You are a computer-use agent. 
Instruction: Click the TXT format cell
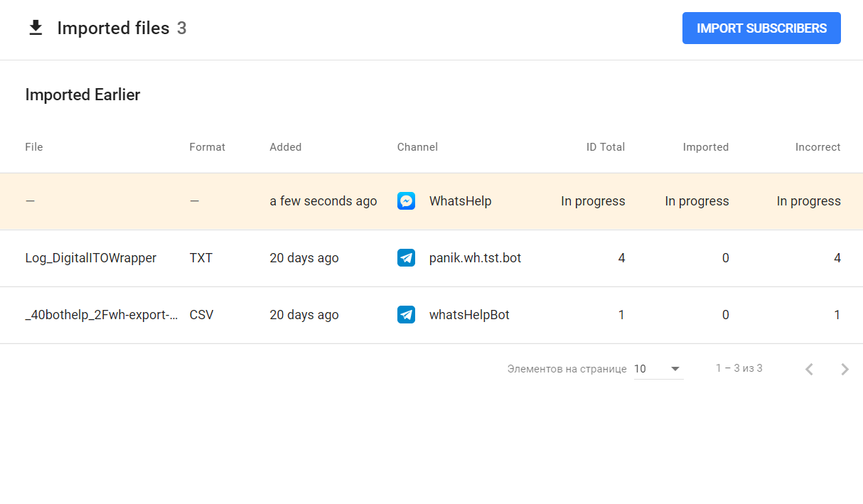(201, 258)
